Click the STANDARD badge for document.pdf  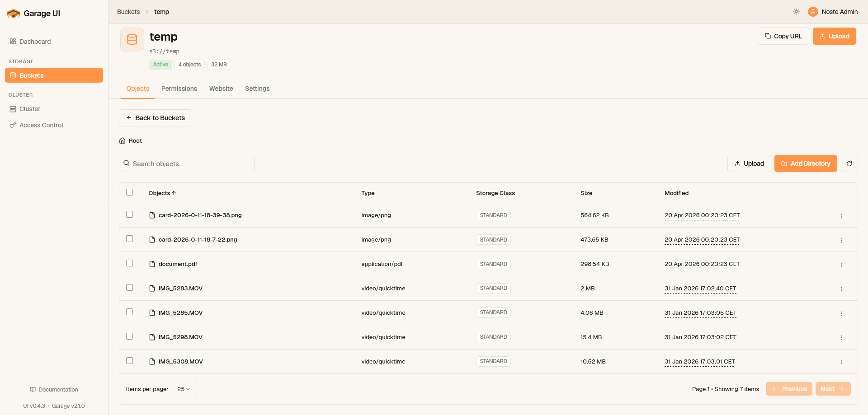tap(493, 264)
